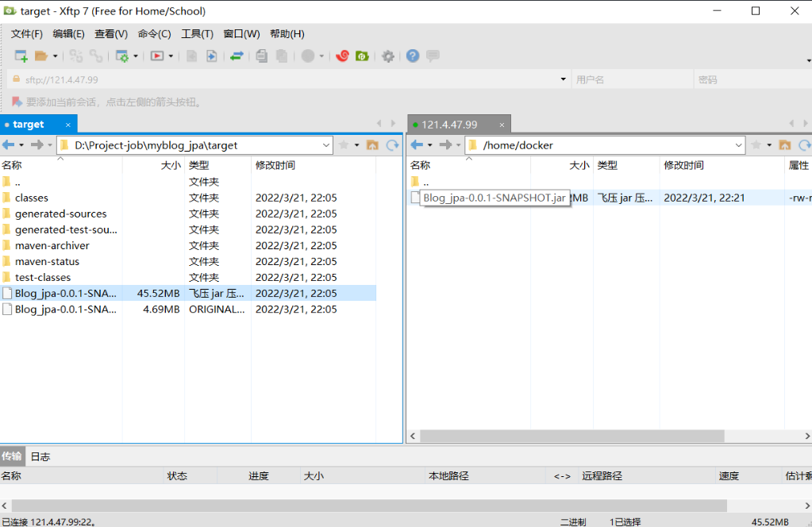Go forward in the local pane
Screen dimensions: 812x527
[x=37, y=145]
